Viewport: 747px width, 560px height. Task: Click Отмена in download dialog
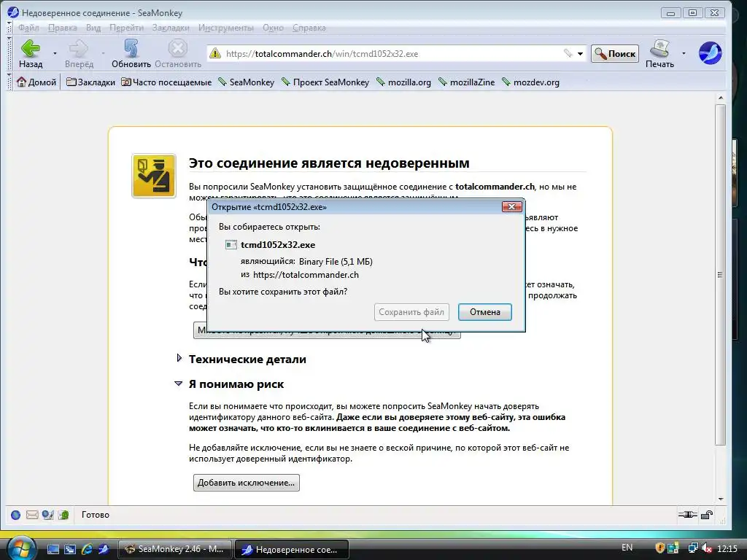click(x=485, y=312)
